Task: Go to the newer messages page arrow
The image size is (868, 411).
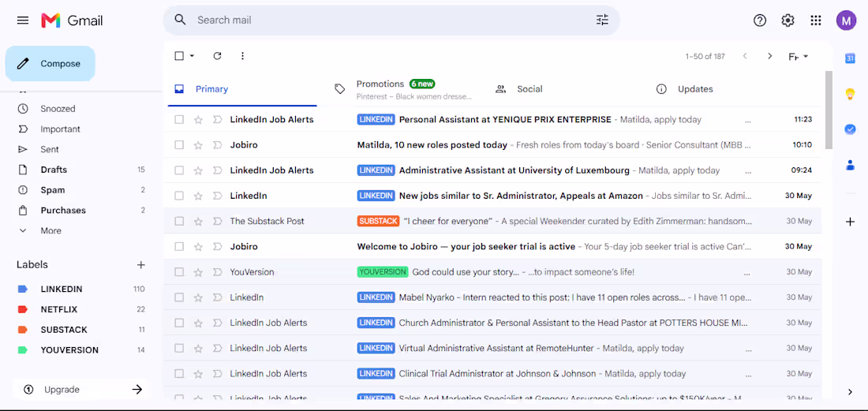Action: [x=745, y=56]
